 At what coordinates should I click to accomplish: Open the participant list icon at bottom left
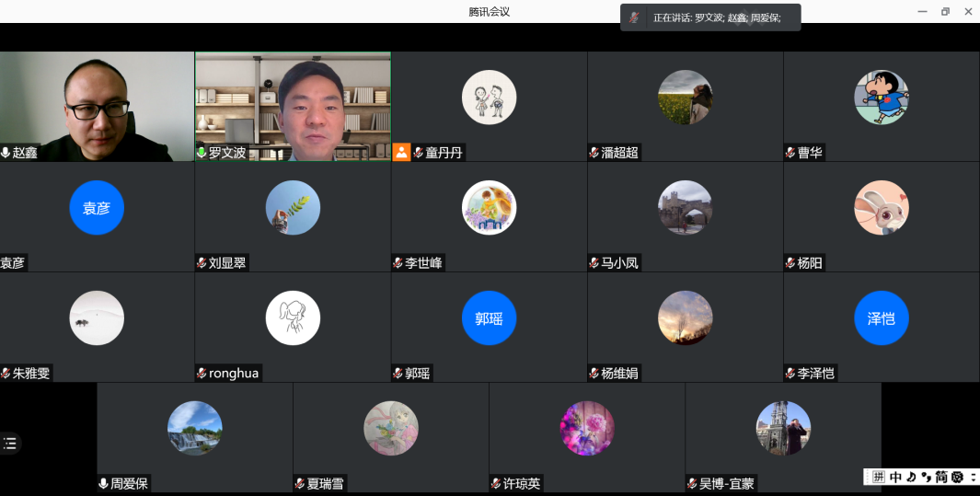pyautogui.click(x=10, y=444)
